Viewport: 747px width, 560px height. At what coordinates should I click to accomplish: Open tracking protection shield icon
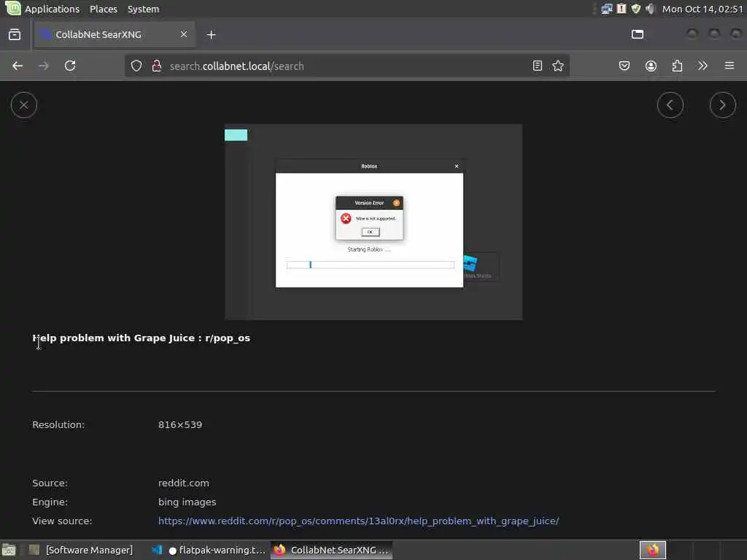[x=136, y=66]
